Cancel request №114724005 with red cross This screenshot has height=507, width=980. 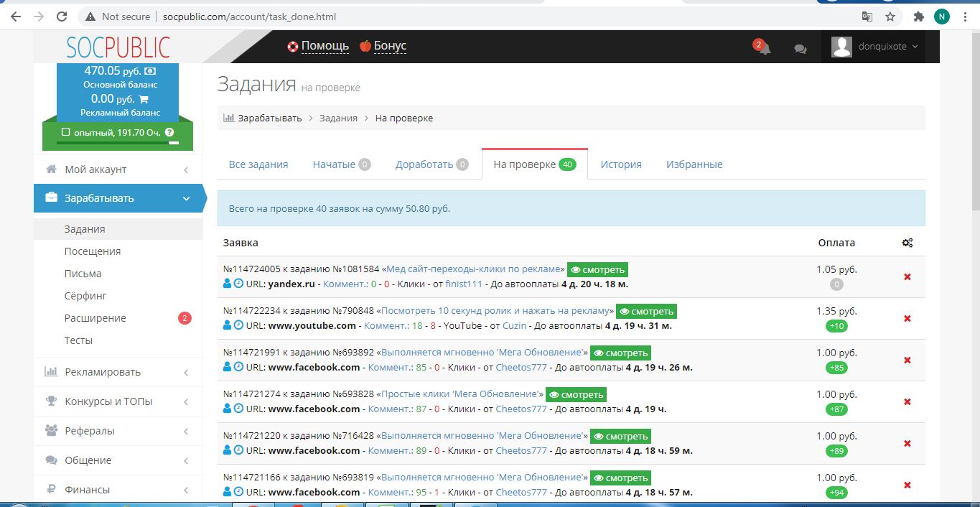click(x=907, y=276)
